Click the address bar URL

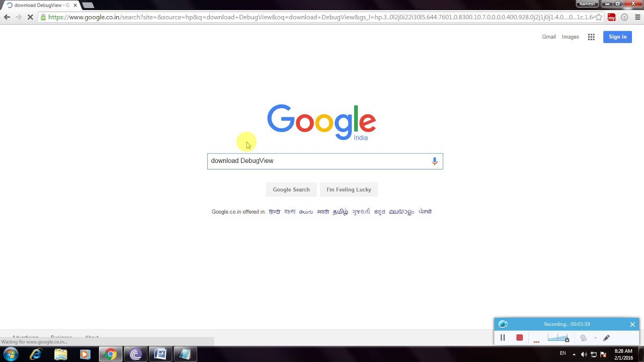pyautogui.click(x=321, y=17)
